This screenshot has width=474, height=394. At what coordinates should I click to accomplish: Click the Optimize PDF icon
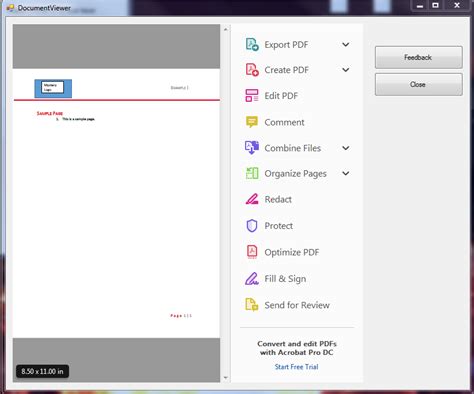point(252,252)
